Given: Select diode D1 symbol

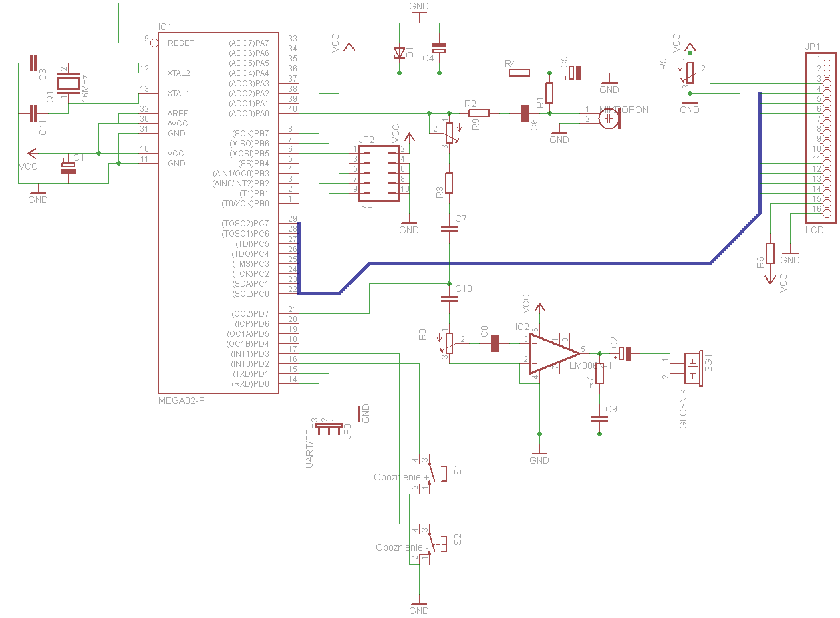Looking at the screenshot, I should (400, 53).
